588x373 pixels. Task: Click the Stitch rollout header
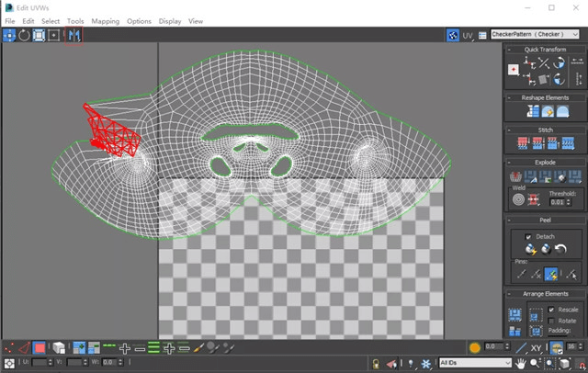click(546, 130)
